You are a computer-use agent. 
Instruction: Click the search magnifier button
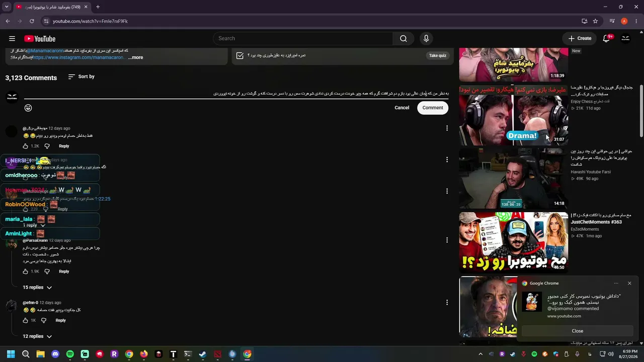coord(404,39)
